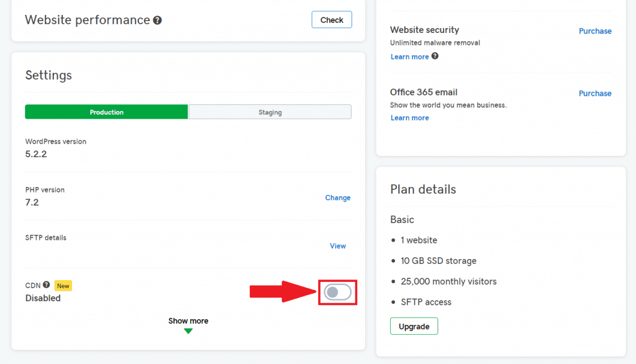Purchase Office 365 email

point(594,93)
